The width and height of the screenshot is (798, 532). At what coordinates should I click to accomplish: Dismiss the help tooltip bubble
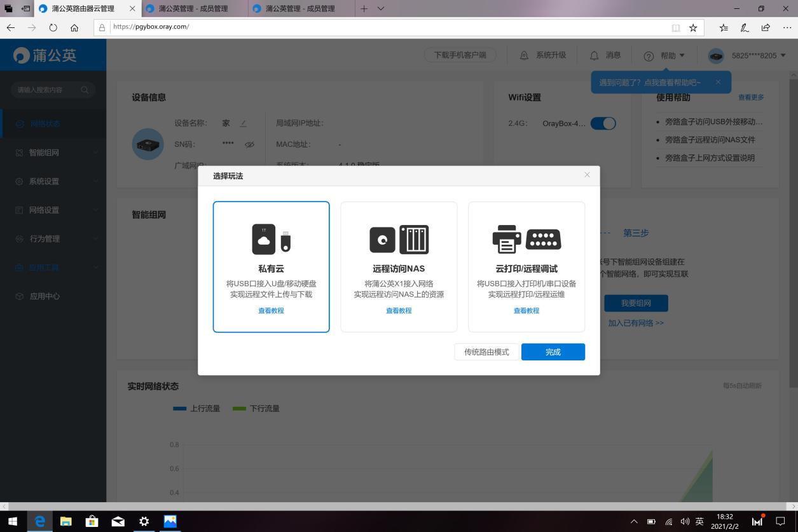(x=718, y=82)
